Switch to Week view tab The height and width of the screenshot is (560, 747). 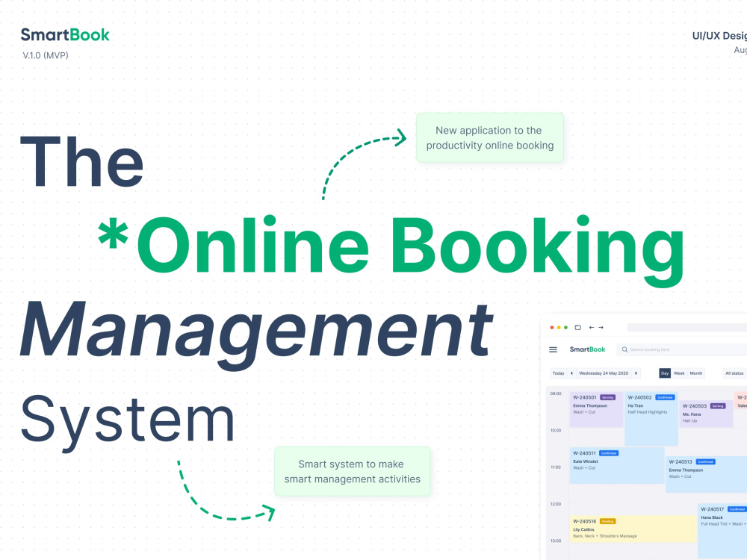coord(679,373)
